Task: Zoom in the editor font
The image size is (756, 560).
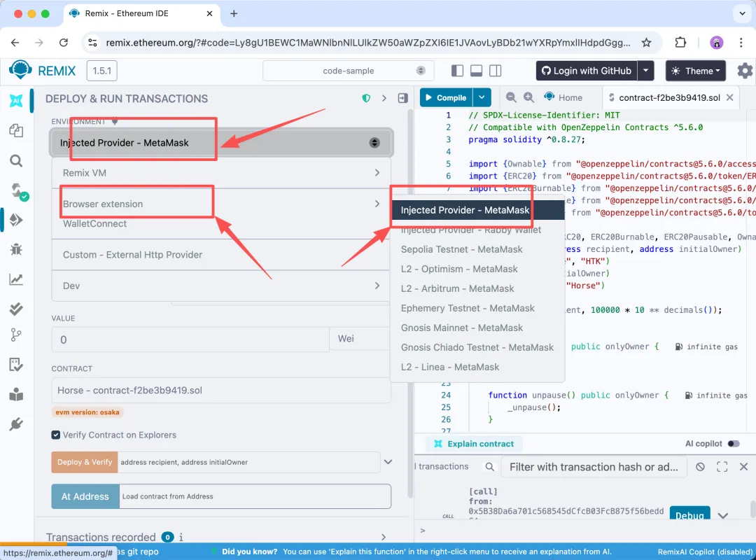Action: coord(529,97)
